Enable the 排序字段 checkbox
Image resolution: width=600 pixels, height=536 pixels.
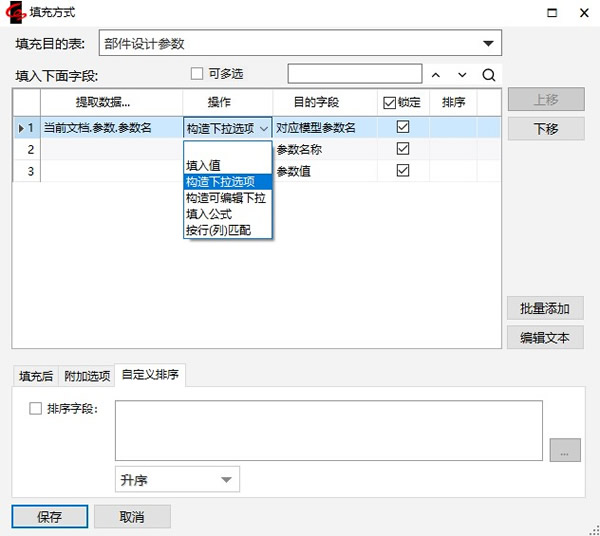pyautogui.click(x=36, y=408)
